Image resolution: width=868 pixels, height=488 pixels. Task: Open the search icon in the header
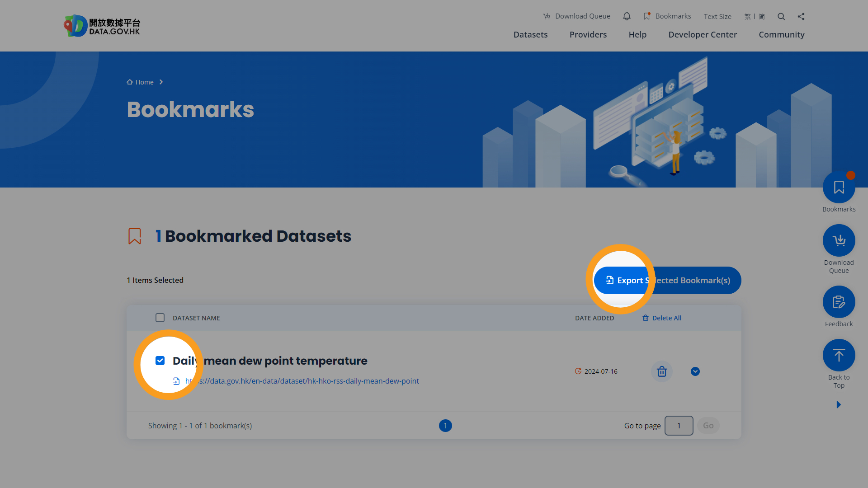pyautogui.click(x=781, y=16)
